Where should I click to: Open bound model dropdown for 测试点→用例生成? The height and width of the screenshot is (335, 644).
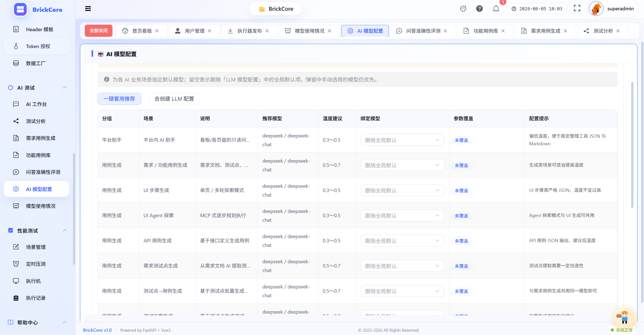[402, 291]
